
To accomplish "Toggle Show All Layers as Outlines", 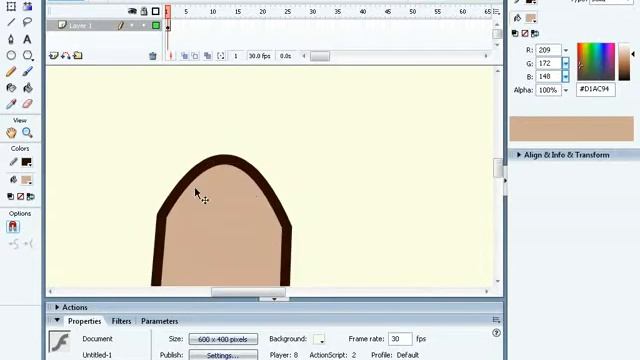I will coord(156,11).
